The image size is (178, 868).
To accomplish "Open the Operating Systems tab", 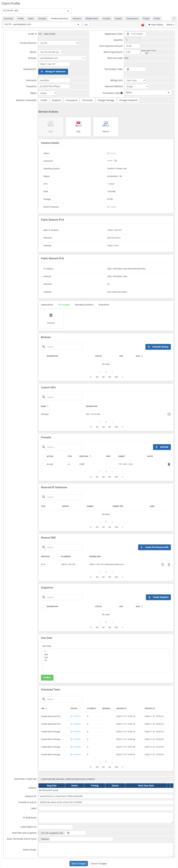I will click(84, 305).
